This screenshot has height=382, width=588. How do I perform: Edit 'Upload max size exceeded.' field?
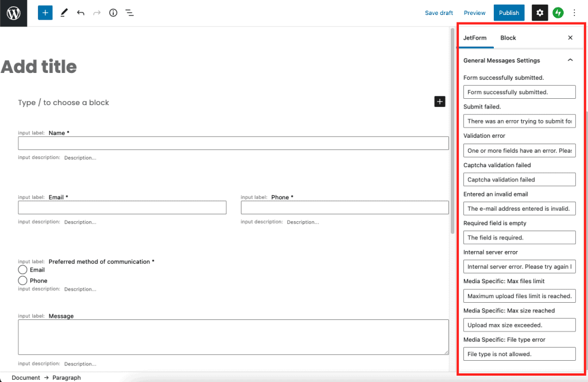tap(519, 325)
